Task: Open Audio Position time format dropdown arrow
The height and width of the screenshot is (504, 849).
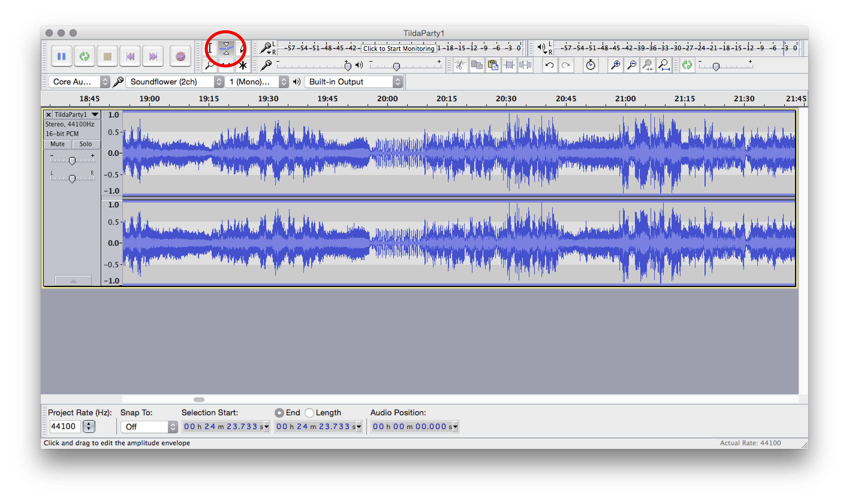Action: point(455,427)
